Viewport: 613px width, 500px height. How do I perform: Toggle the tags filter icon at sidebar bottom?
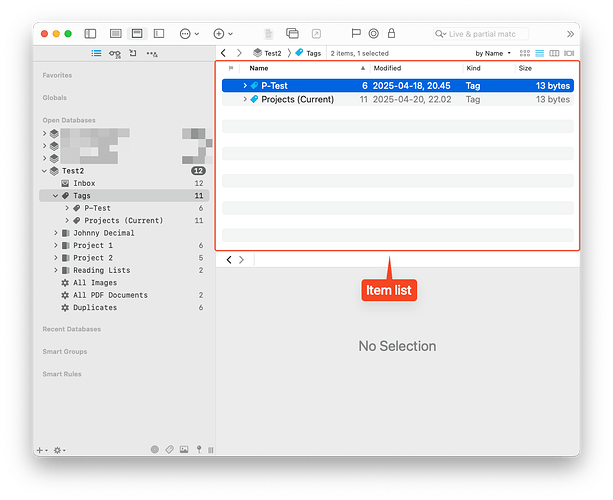pos(169,450)
